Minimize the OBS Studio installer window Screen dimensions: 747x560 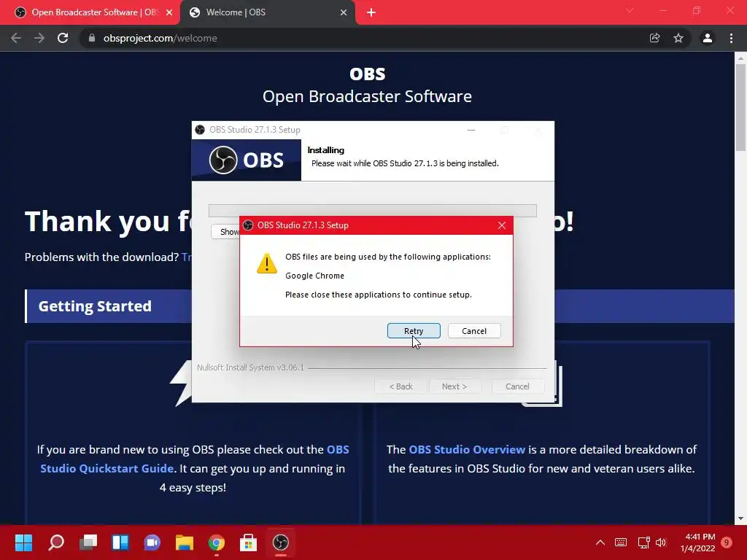coord(471,130)
